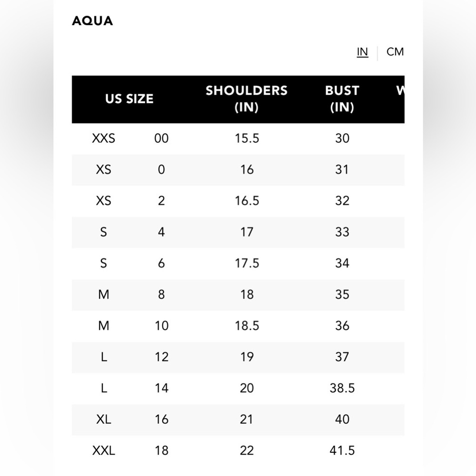Select the BUST (IN) column header
Viewport: 476px width, 476px height.
pyautogui.click(x=342, y=99)
